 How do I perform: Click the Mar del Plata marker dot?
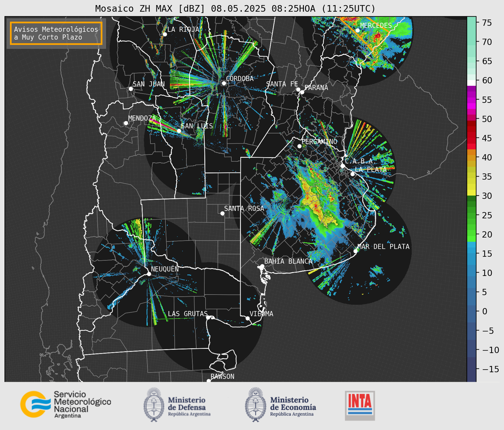[356, 251]
